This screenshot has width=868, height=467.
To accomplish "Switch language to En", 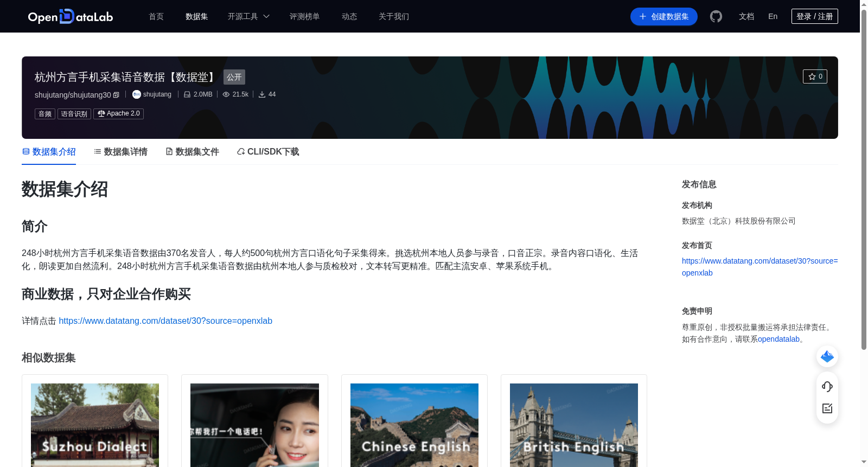I will 773,17.
